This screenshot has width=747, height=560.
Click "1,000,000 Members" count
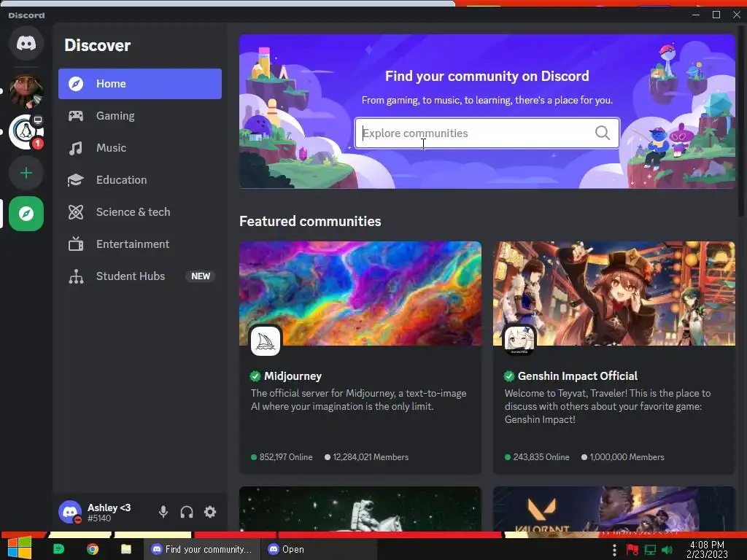point(627,457)
